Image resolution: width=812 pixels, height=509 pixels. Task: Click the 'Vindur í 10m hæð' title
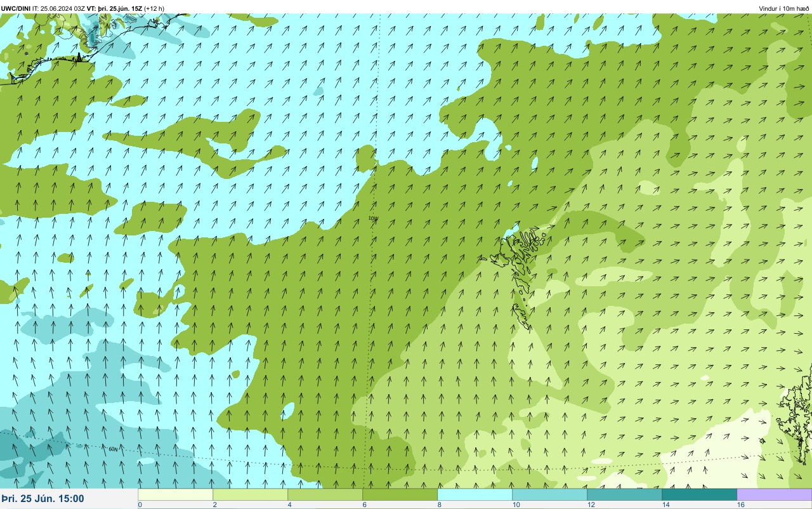click(783, 8)
